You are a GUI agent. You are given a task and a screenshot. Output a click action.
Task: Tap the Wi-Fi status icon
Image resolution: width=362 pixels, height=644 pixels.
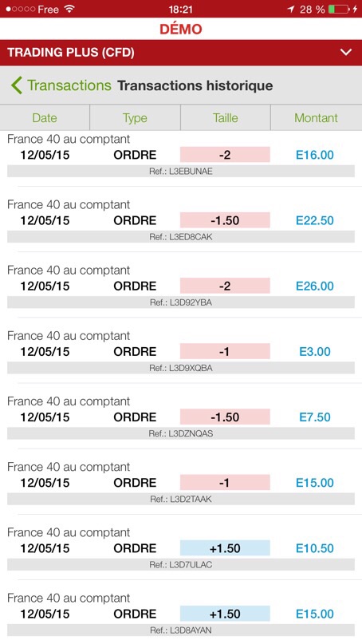(70, 9)
